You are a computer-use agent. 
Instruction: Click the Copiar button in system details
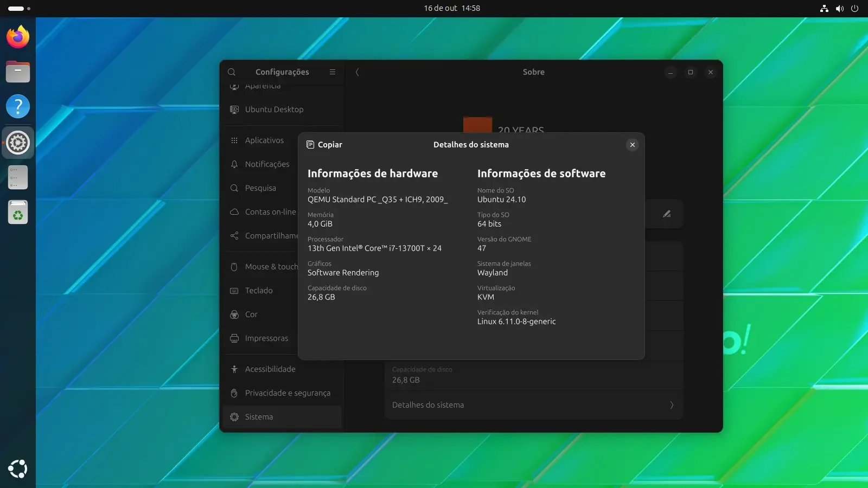324,145
